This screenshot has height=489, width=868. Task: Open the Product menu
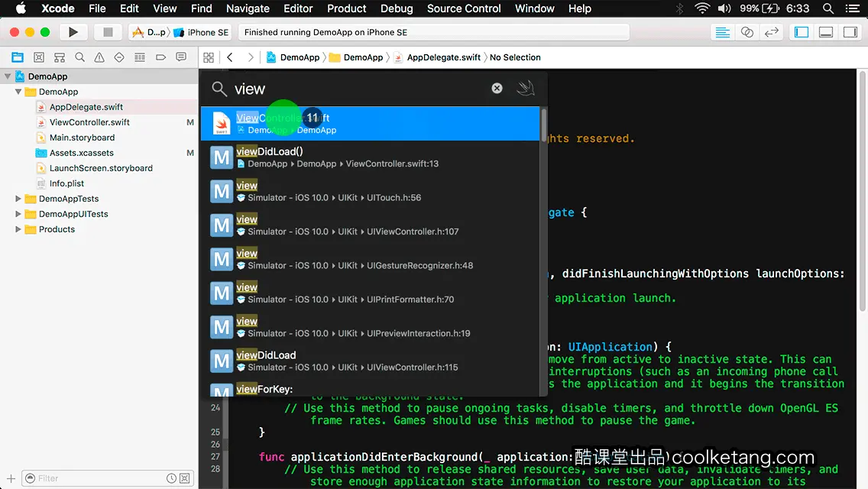[347, 8]
